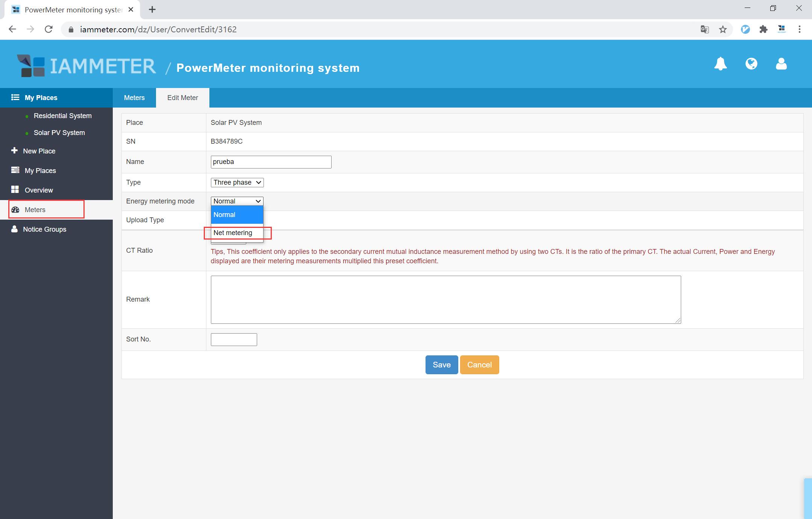Select Net metering option

point(233,233)
